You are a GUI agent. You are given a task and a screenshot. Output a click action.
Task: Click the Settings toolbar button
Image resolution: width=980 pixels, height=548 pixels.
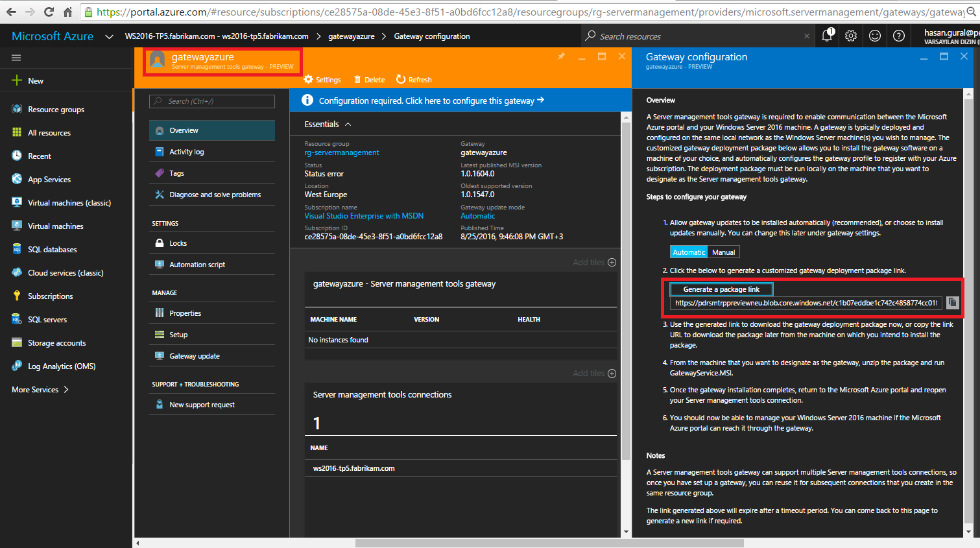click(x=322, y=80)
